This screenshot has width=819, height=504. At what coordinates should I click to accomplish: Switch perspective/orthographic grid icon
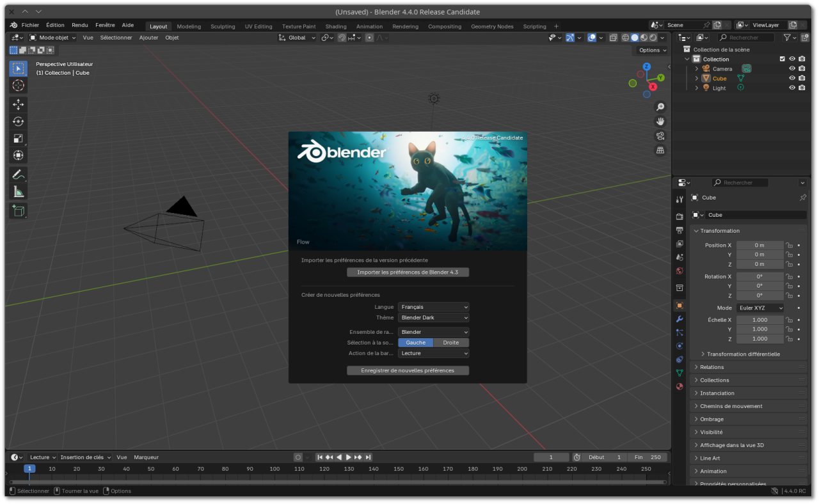(x=660, y=150)
